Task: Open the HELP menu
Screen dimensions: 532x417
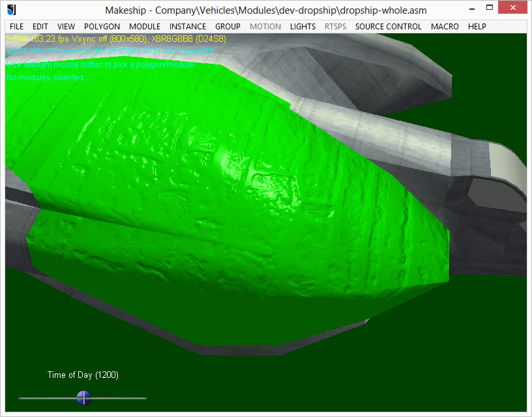Action: 477,27
